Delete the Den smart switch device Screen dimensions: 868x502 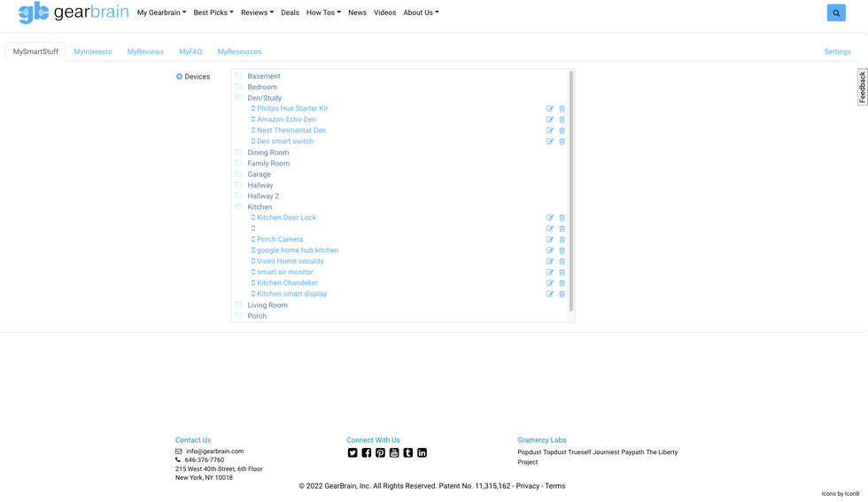coord(562,142)
